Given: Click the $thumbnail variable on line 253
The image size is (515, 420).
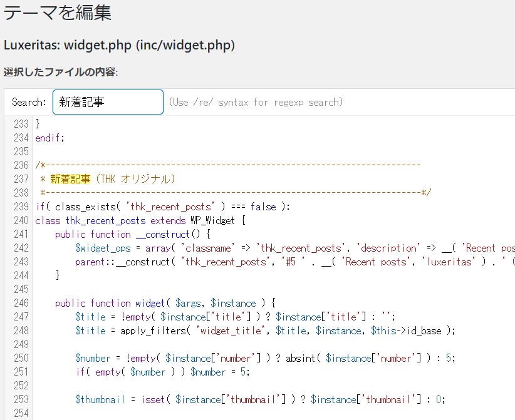Looking at the screenshot, I should pos(100,399).
